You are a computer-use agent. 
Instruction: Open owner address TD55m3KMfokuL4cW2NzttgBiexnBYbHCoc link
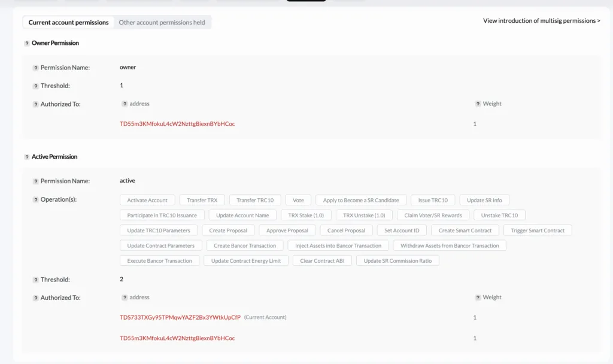click(177, 124)
